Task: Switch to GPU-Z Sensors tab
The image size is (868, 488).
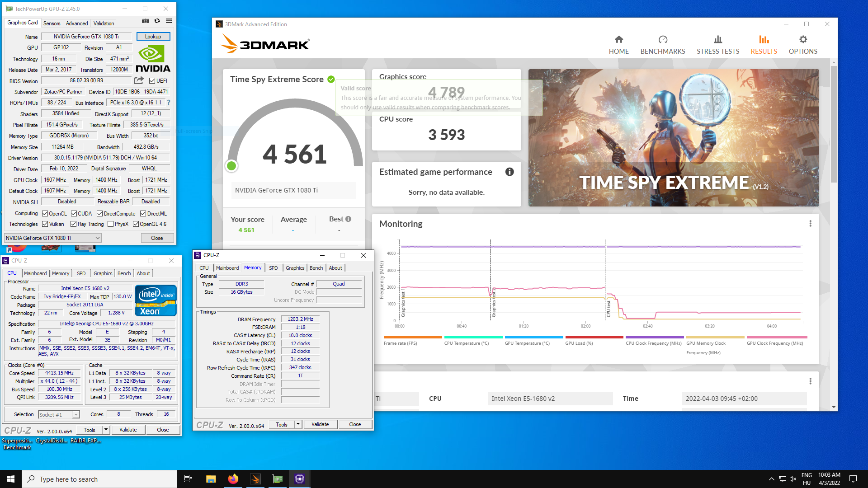Action: tap(52, 23)
